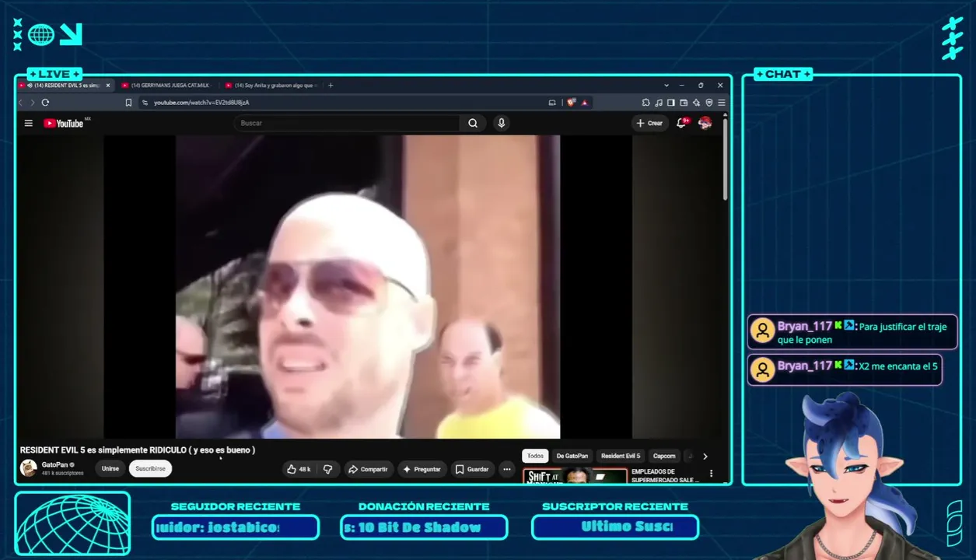Open EMPLEADOS DE SUPERMERCADO SALE video title
The image size is (976, 560).
pos(666,476)
